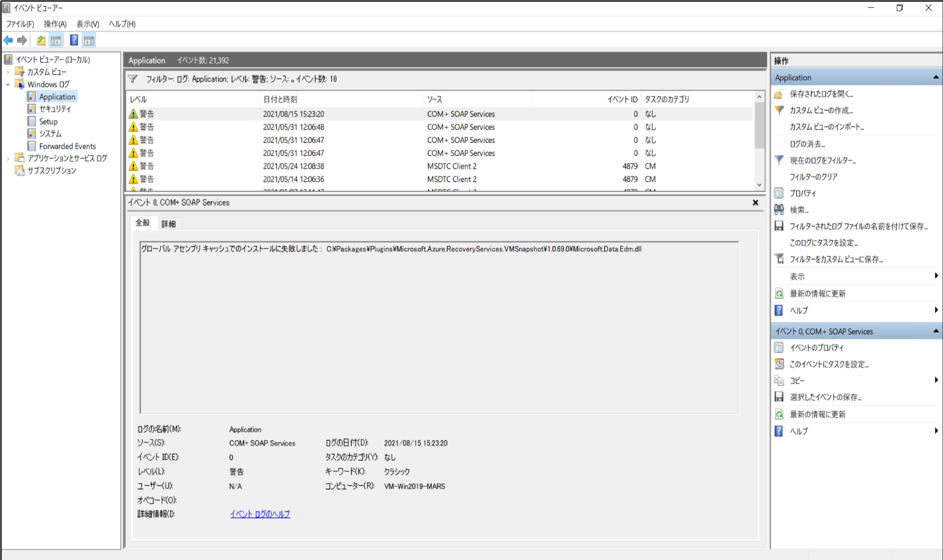943x560 pixels.
Task: Sort by タスクのカテゴリ column header
Action: 697,99
